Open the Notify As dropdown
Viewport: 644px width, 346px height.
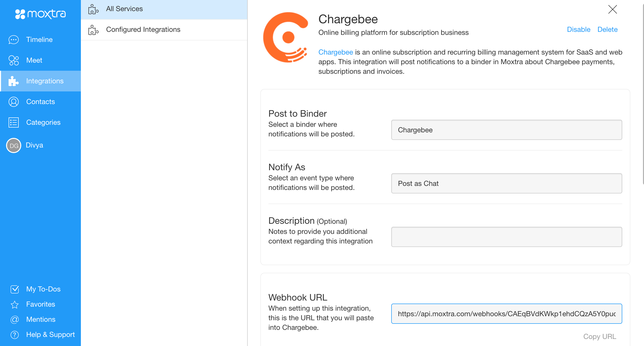coord(507,183)
